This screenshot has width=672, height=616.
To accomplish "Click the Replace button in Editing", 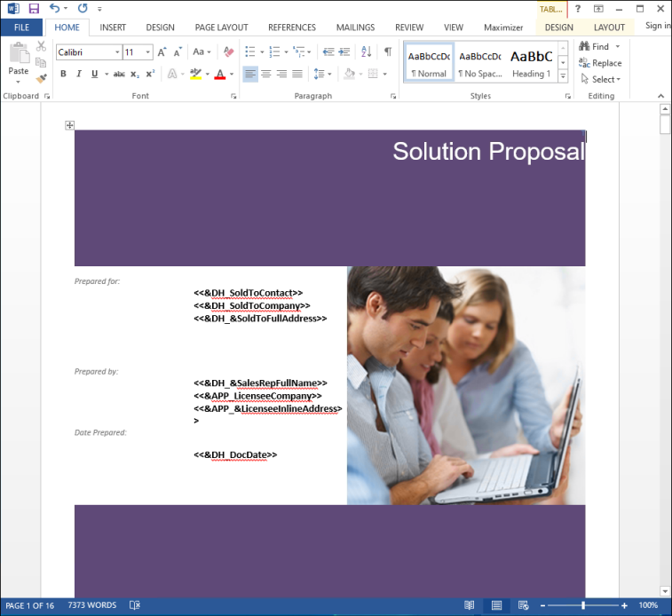I will 600,63.
